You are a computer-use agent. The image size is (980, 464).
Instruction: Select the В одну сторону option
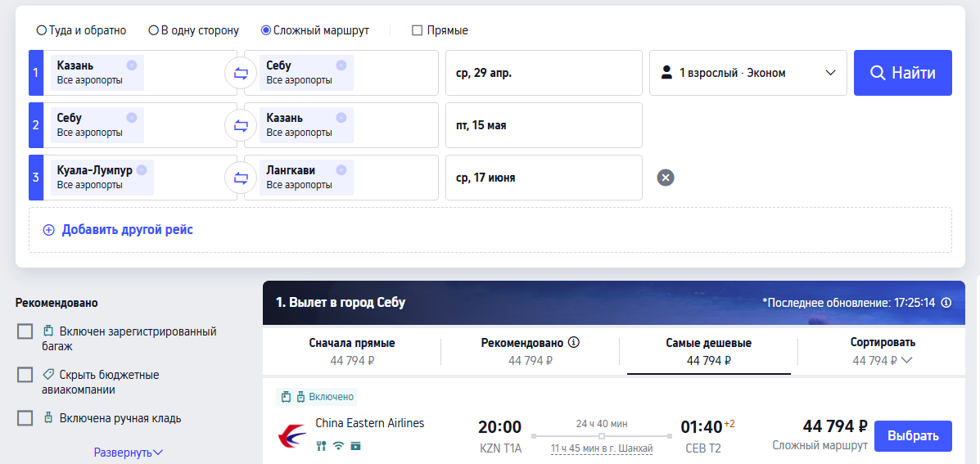pos(153,30)
